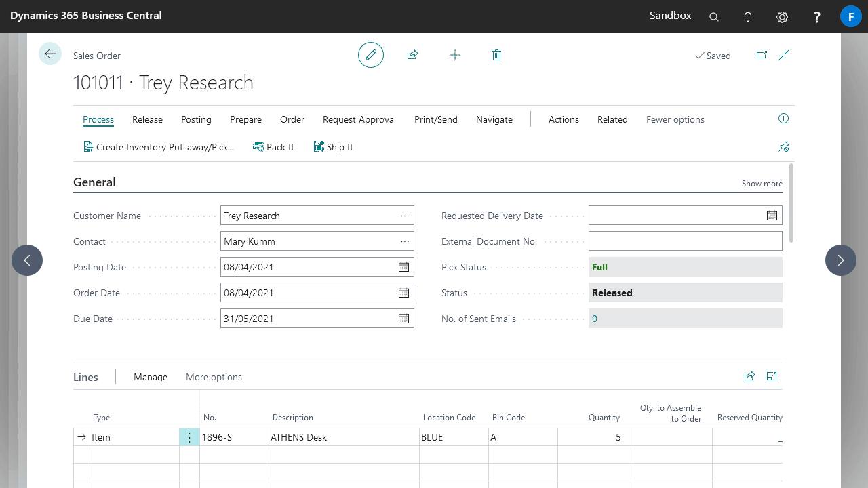Click the Customer Name field

click(317, 216)
